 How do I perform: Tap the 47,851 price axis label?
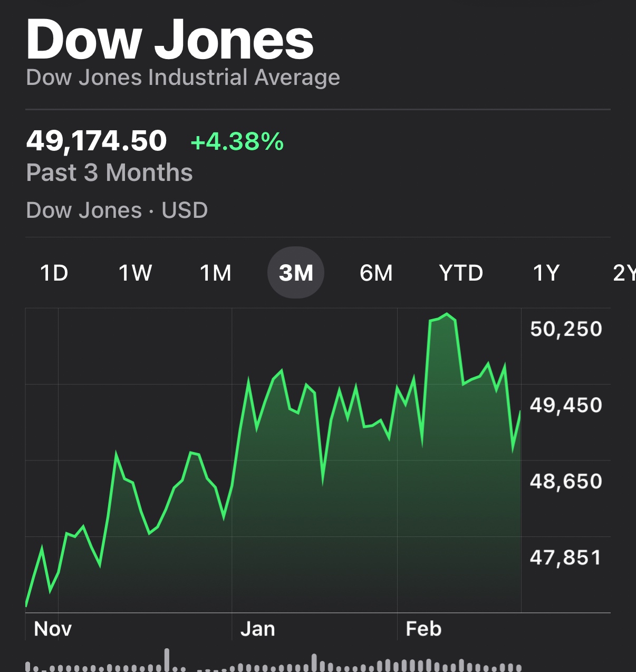coord(566,558)
